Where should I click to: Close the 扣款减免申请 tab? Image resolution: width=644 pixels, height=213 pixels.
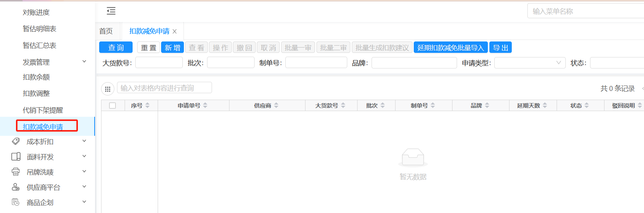tap(175, 32)
